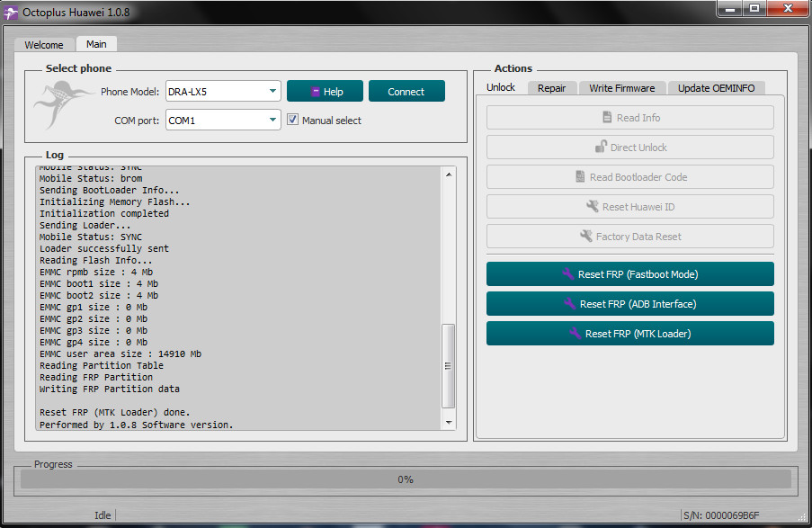Maximize the Octoplus Huawei window
Viewport: 812px width, 528px height.
click(x=754, y=9)
